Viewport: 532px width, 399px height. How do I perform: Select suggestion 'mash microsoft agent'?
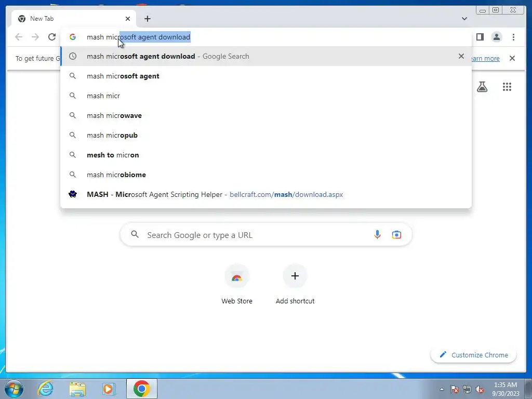coord(266,76)
